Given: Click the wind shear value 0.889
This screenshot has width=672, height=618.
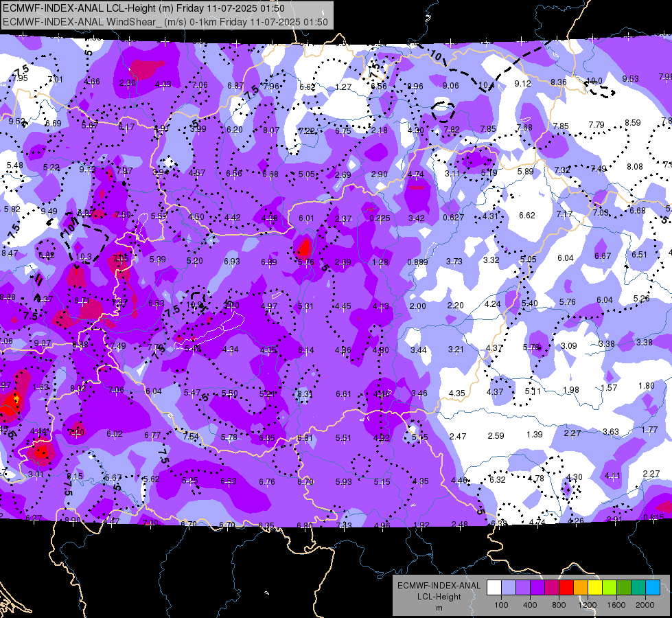Looking at the screenshot, I should (417, 262).
